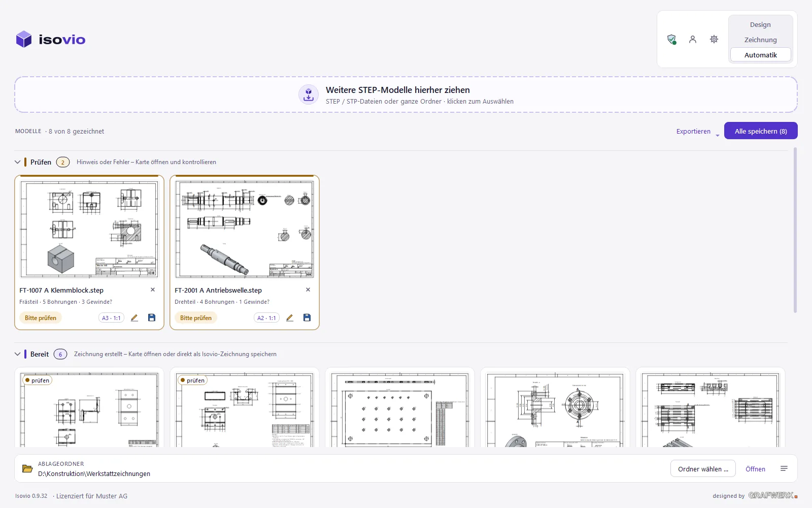Image resolution: width=812 pixels, height=508 pixels.
Task: Switch to Zeichnung mode
Action: tap(760, 40)
